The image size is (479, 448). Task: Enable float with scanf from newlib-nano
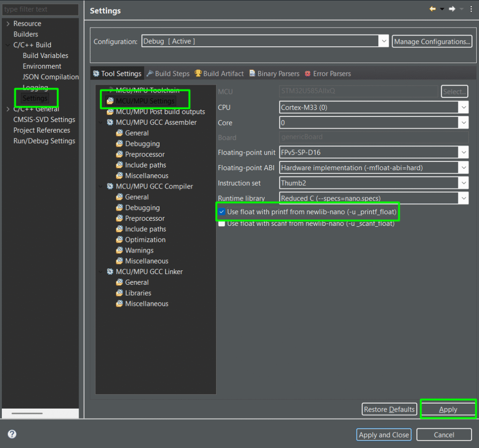222,224
